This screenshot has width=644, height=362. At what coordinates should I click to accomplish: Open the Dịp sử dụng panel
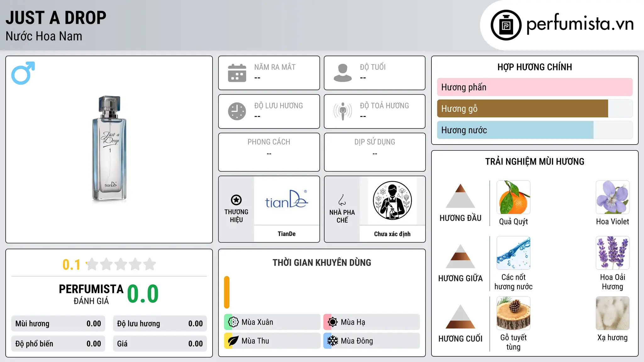click(x=375, y=152)
